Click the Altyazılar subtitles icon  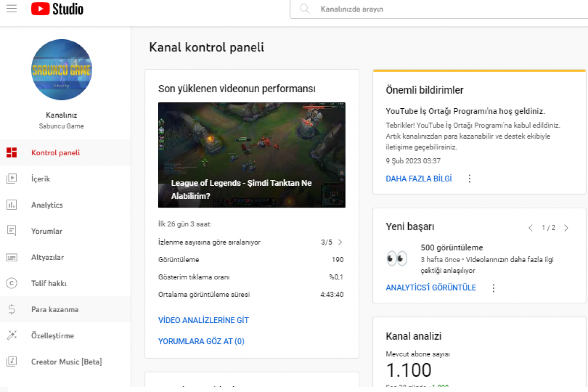tap(12, 257)
